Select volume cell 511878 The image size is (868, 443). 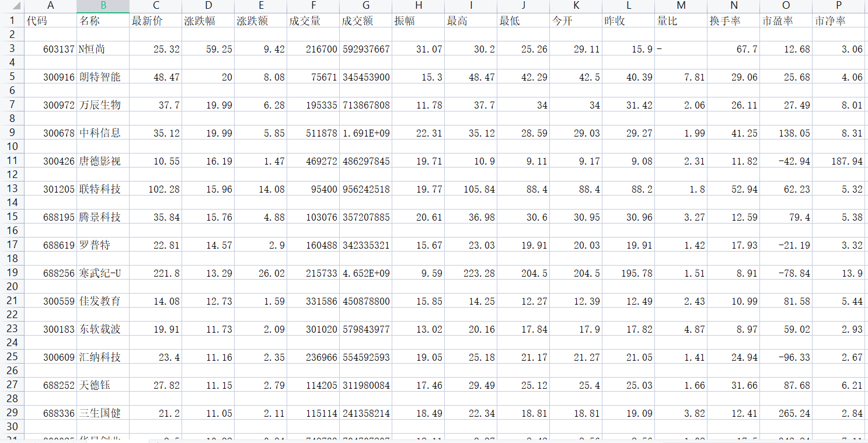pyautogui.click(x=313, y=132)
